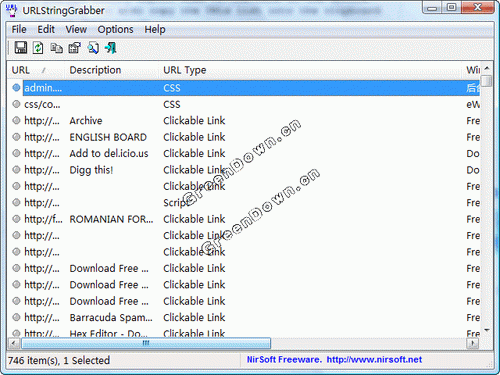Sort by the URL Type column header
500x375 pixels.
(x=311, y=70)
